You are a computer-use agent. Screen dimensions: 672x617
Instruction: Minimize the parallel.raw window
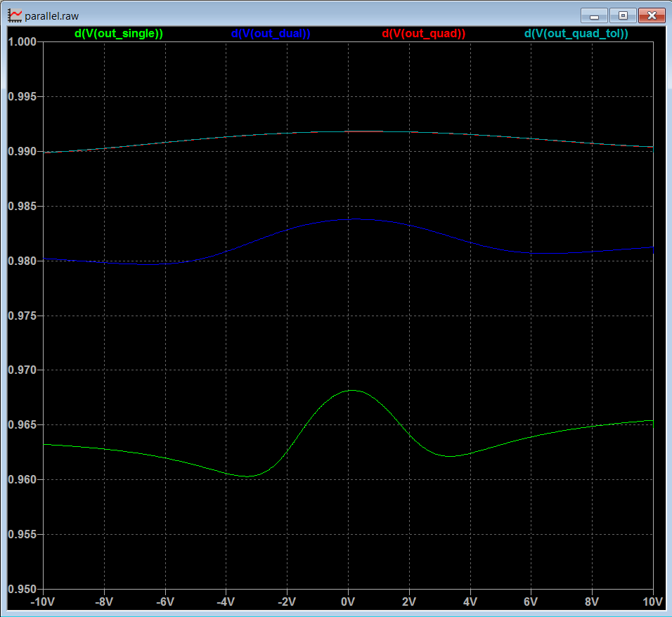(x=594, y=16)
